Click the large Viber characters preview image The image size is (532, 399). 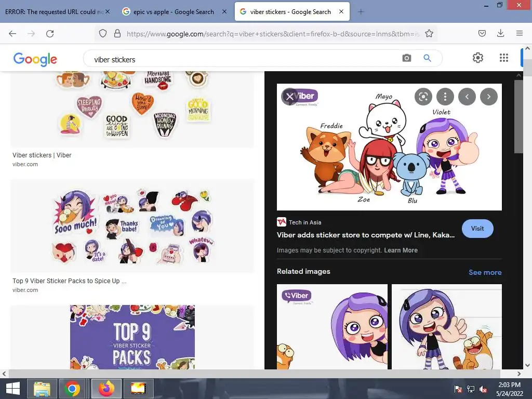tap(389, 147)
